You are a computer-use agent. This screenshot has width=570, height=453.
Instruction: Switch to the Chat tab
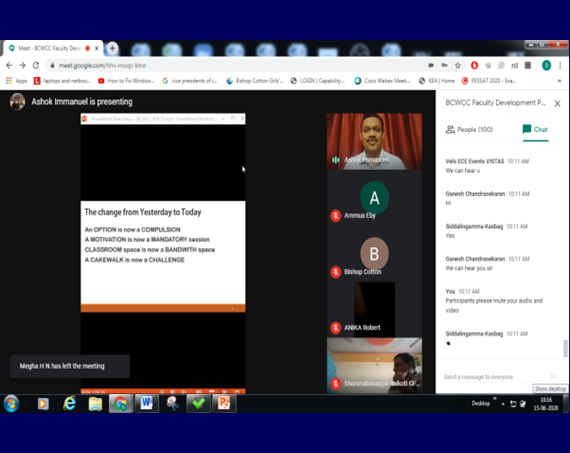535,129
